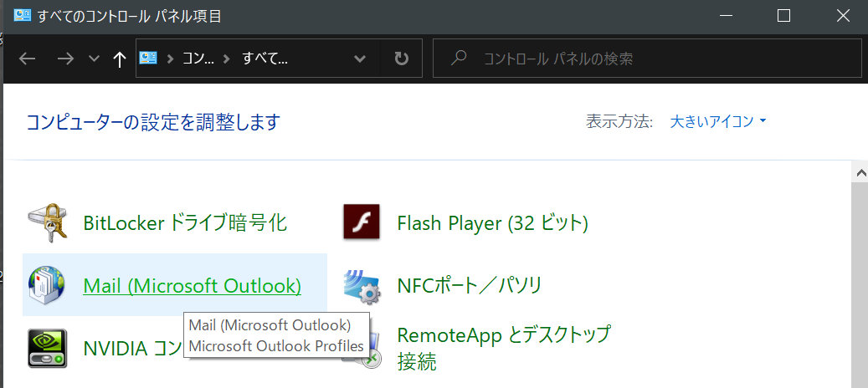Expand the chevron before コン... breadcrumb
Image resolution: width=868 pixels, height=388 pixels.
(x=171, y=59)
